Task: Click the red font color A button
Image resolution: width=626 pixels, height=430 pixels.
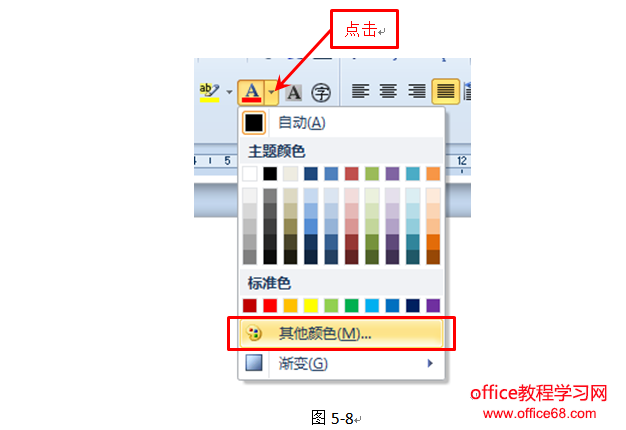Action: coord(252,92)
